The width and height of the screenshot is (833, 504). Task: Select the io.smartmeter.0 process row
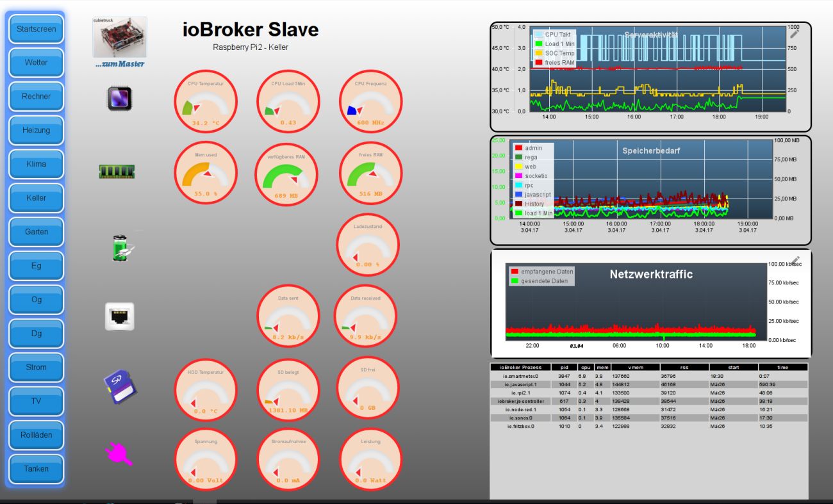tap(649, 377)
